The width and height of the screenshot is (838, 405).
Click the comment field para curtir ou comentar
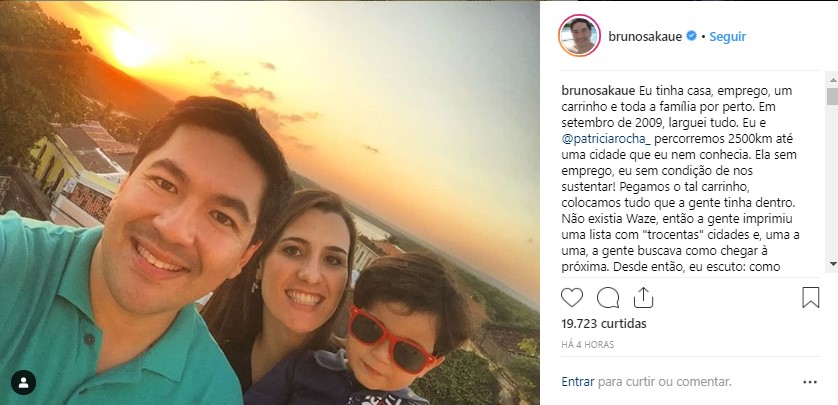coord(664,382)
